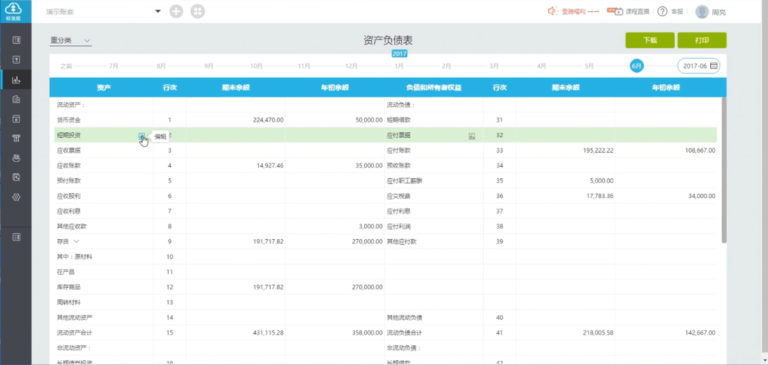Click the 108,667.00 cell
This screenshot has width=768, height=365.
pyautogui.click(x=699, y=150)
